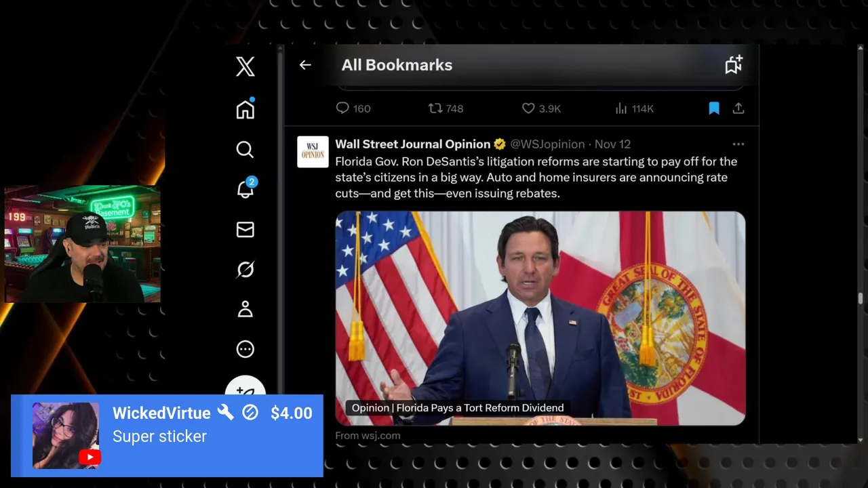Open the WSJ Opinion avatar
This screenshot has height=488, width=868.
(x=313, y=152)
